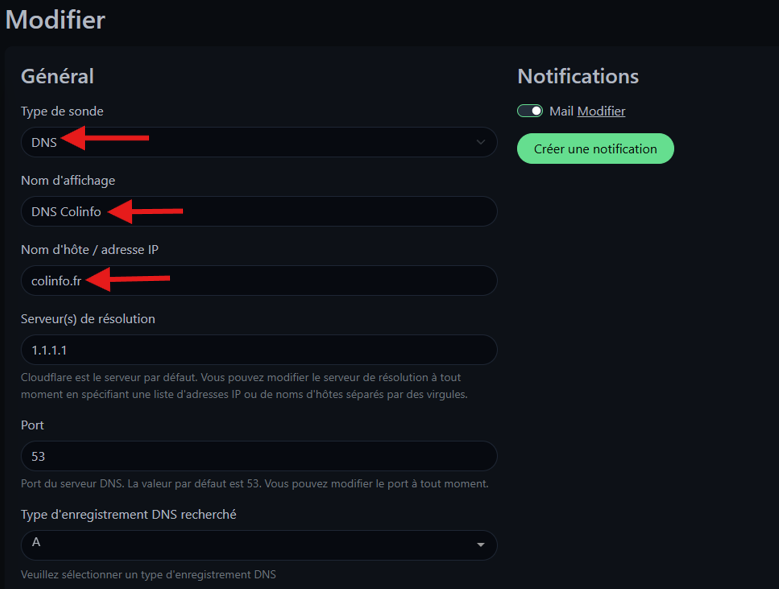The image size is (779, 589).
Task: Click the "Nom d'affichage" label
Action: click(x=68, y=180)
